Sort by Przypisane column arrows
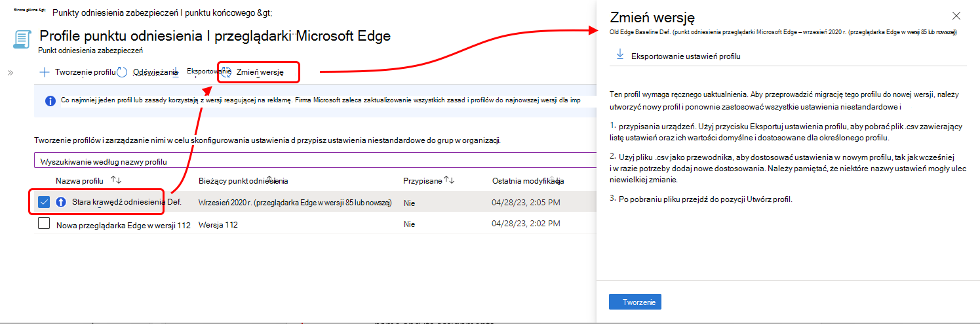 [x=450, y=180]
